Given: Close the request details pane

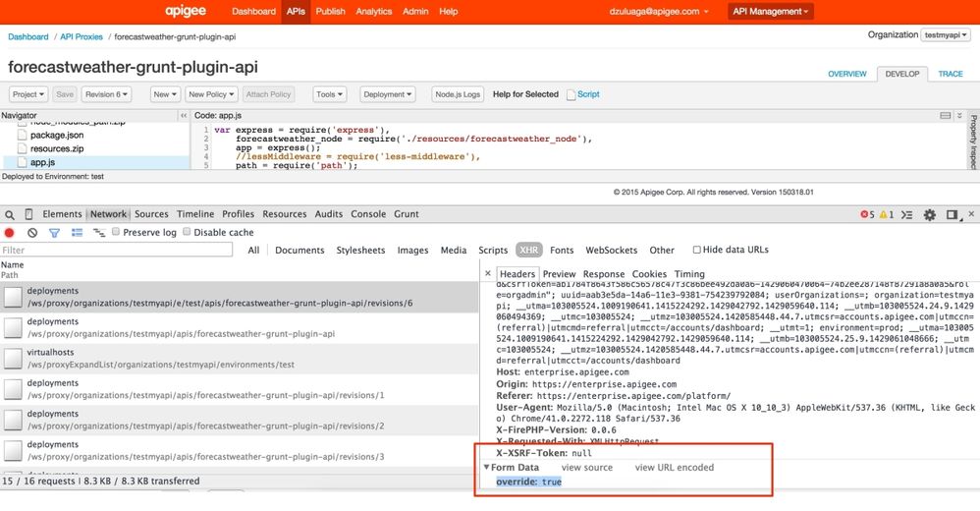Looking at the screenshot, I should pos(488,273).
